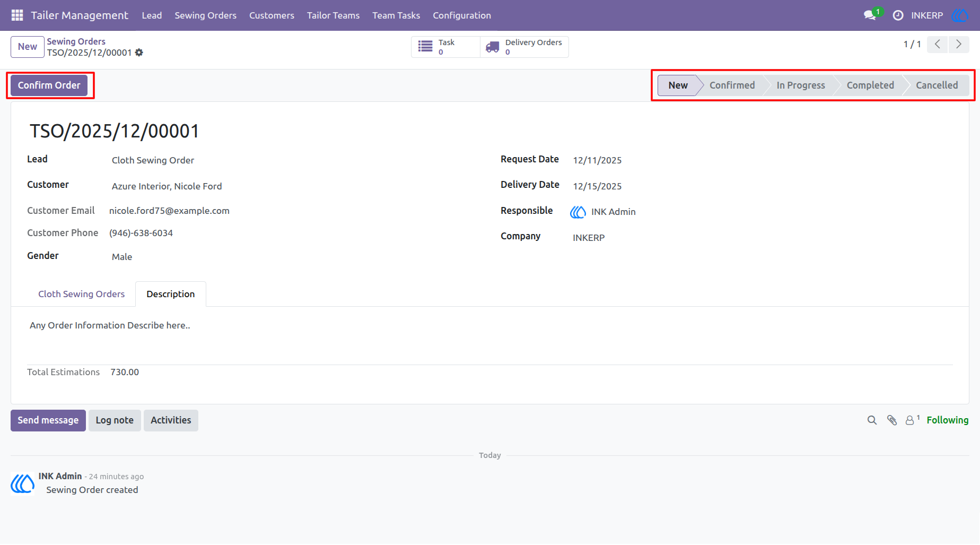Click the New status stage

(678, 85)
